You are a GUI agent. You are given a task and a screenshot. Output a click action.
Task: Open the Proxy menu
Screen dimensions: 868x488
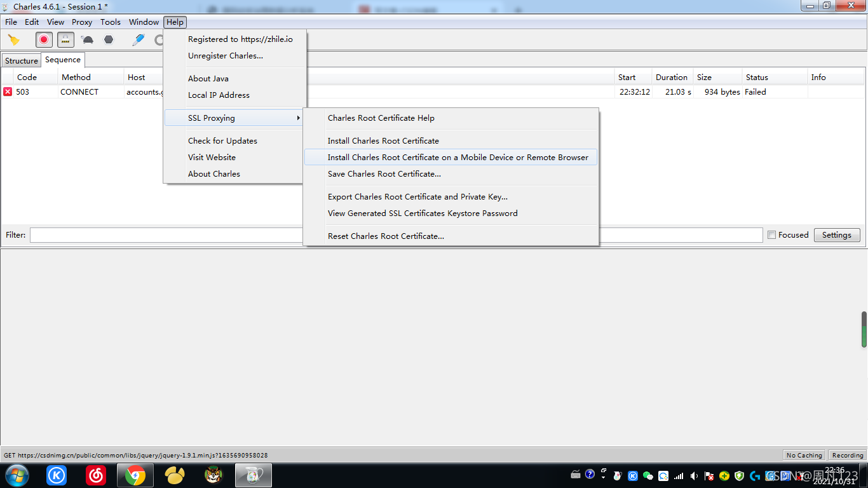coord(82,22)
